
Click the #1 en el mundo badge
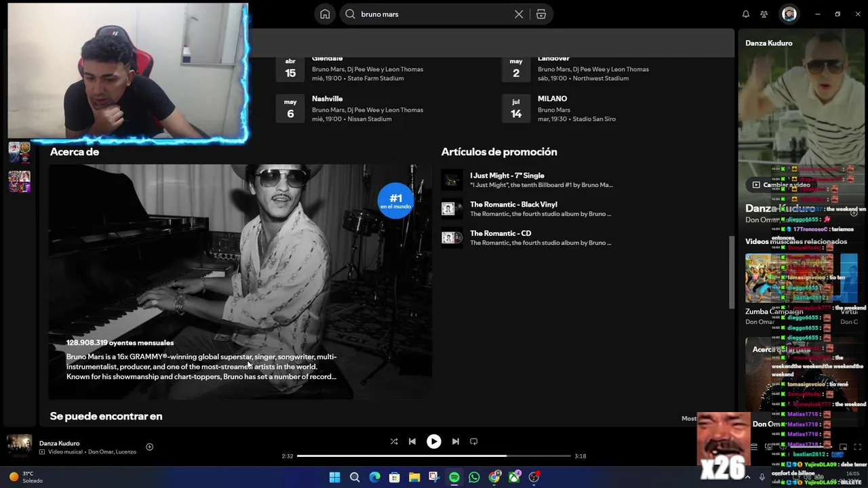tap(395, 201)
